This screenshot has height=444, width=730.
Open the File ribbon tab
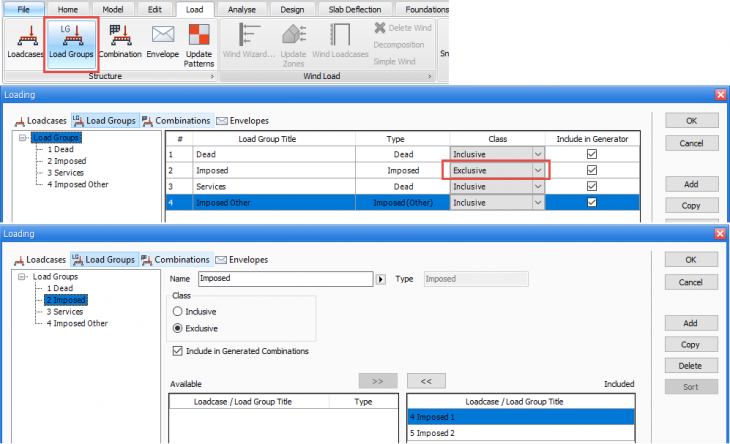click(23, 9)
